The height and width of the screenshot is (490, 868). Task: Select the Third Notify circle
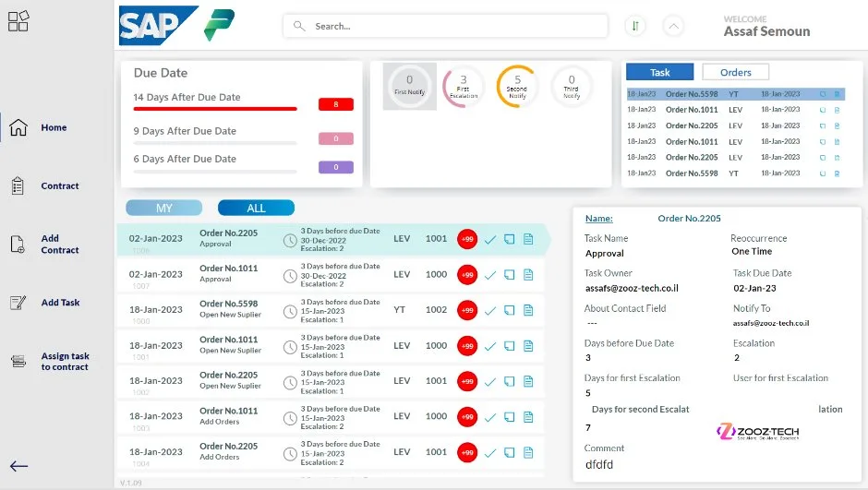572,87
